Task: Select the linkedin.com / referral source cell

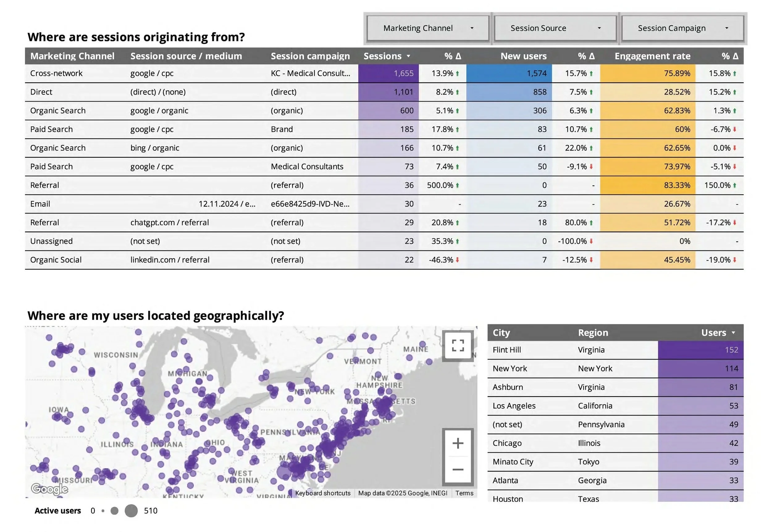Action: [x=170, y=260]
